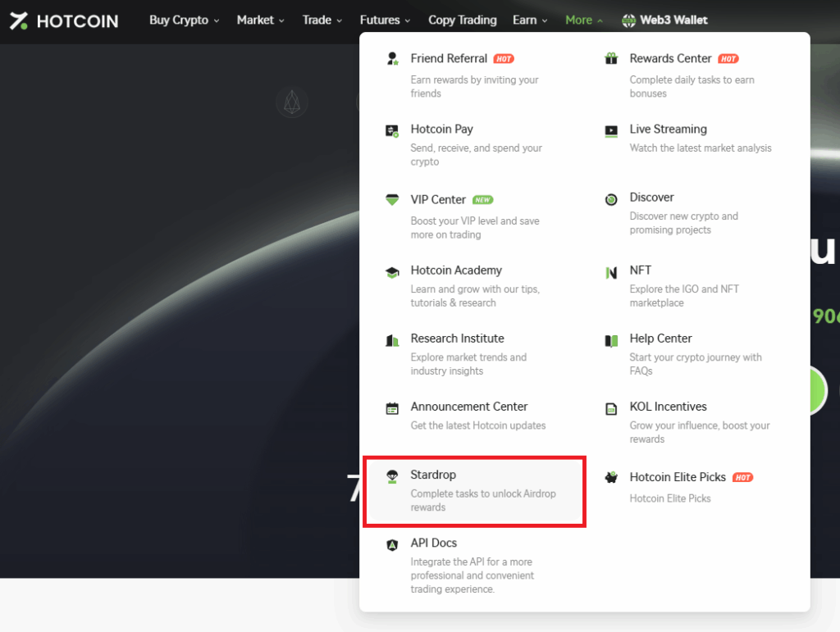Image resolution: width=840 pixels, height=632 pixels.
Task: Click the Web3 Wallet globe icon
Action: (x=628, y=20)
